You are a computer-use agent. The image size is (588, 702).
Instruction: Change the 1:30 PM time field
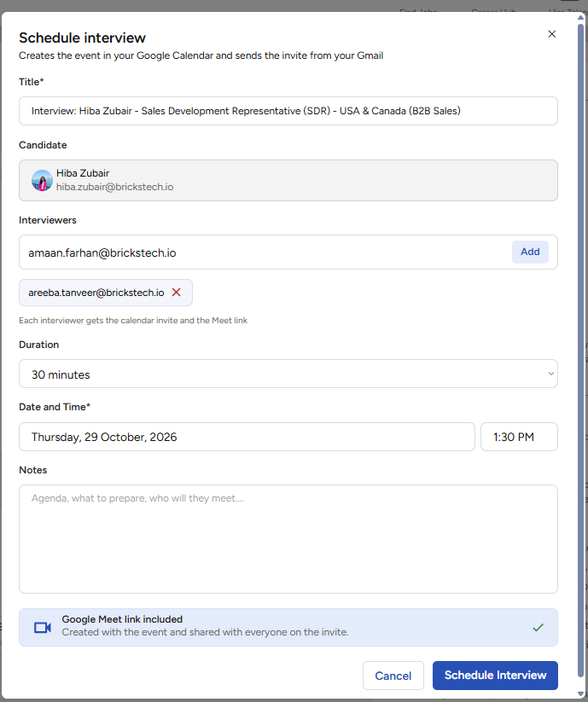[519, 437]
